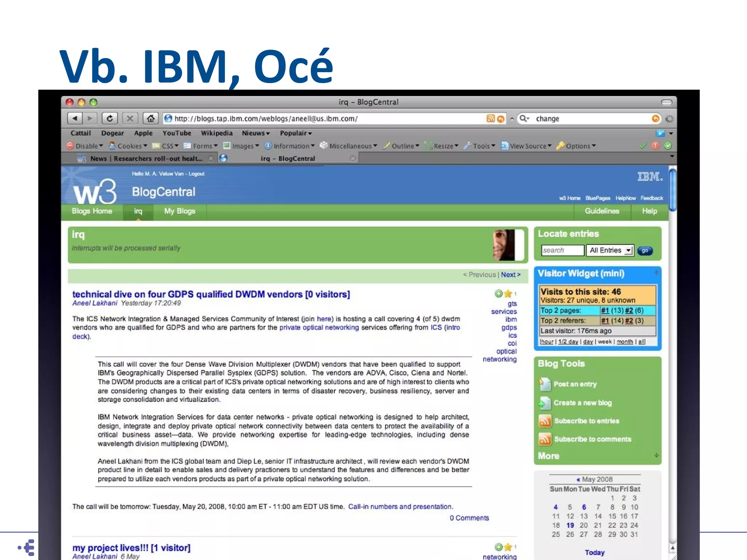Click the Subscribe to entries RSS icon
Screen dimensions: 747x560
545,421
